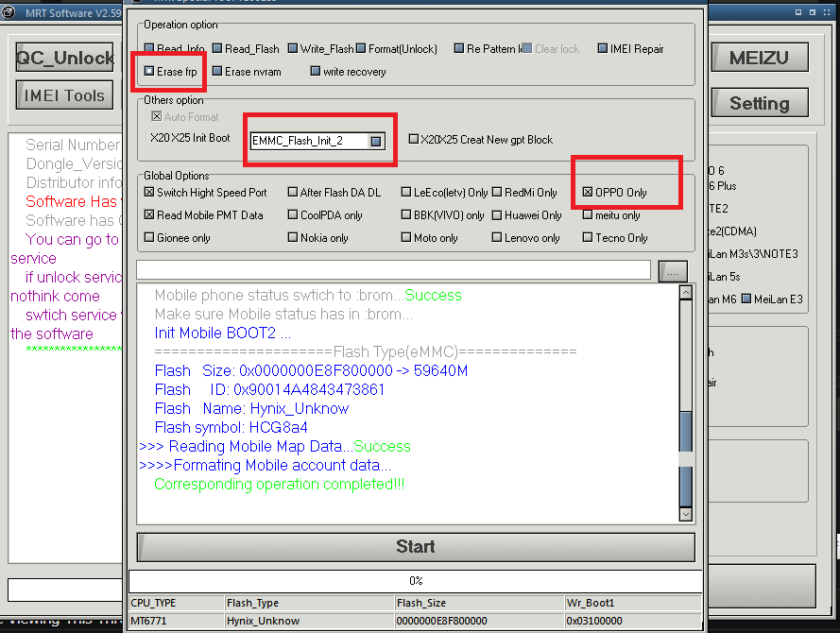Check the Erase frp option

pyautogui.click(x=149, y=71)
